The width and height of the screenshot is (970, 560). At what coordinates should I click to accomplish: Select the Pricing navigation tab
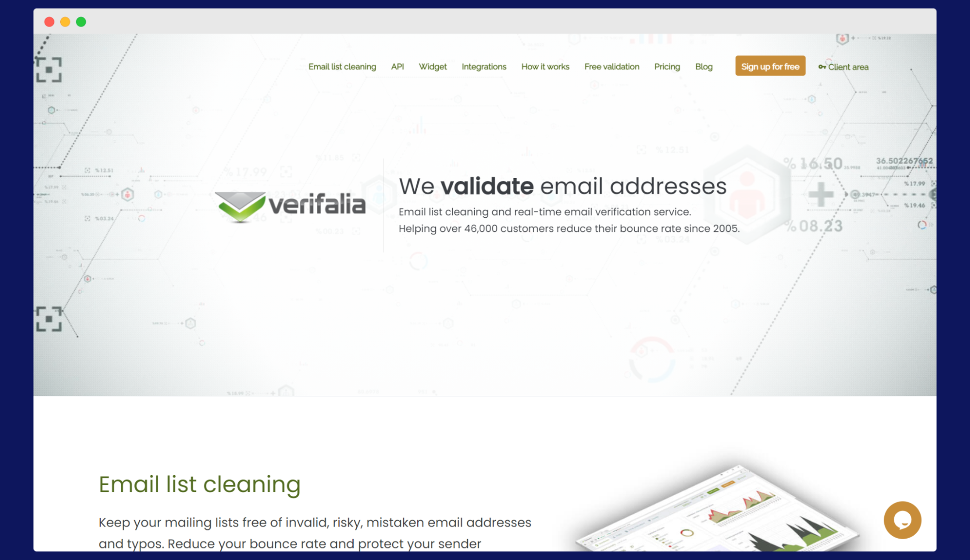coord(667,66)
